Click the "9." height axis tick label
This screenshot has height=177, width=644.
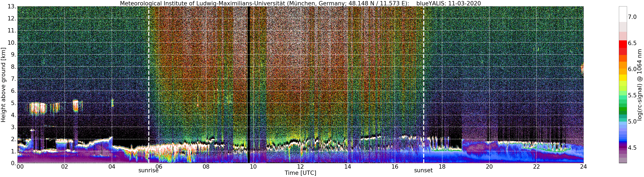[x=14, y=55]
